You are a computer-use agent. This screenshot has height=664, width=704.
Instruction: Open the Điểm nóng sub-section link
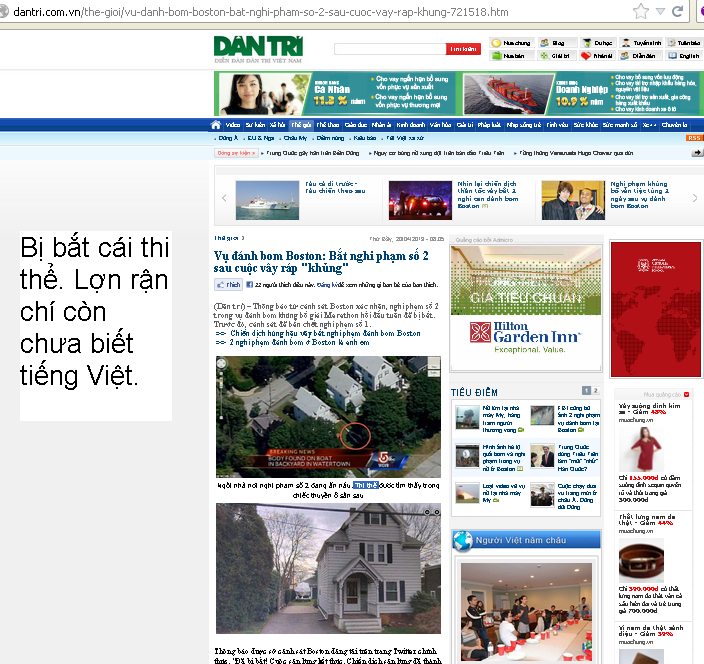point(330,138)
